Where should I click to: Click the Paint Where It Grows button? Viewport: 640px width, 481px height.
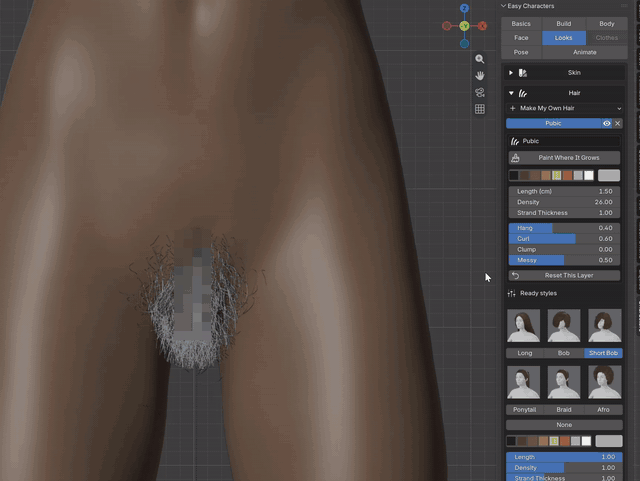click(x=564, y=158)
